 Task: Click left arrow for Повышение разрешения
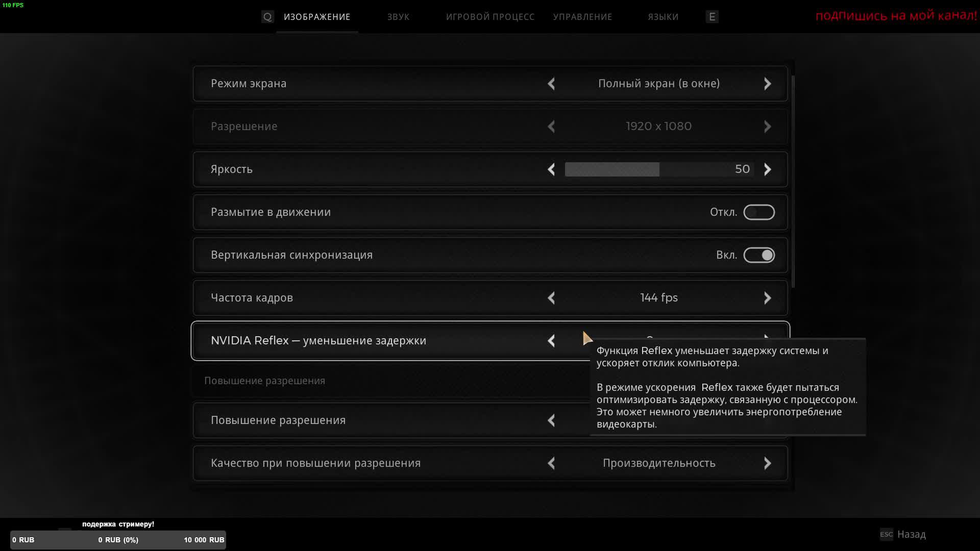click(551, 420)
